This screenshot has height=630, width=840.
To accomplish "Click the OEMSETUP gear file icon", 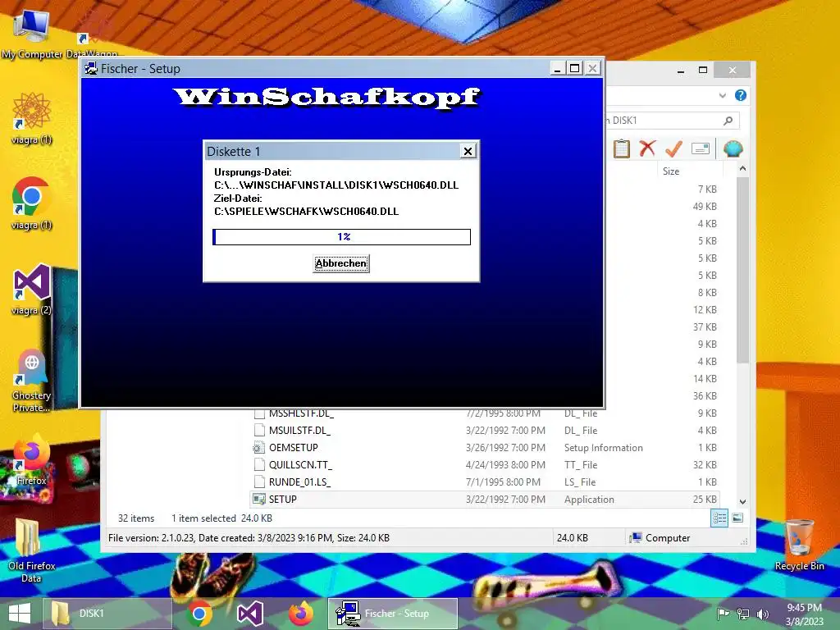I will point(259,448).
